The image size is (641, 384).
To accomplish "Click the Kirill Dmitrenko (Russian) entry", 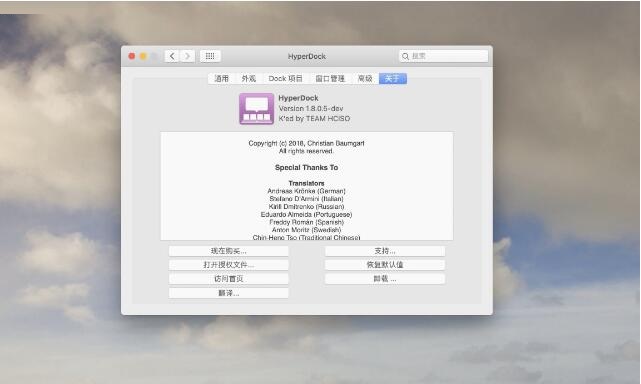I will [x=306, y=207].
